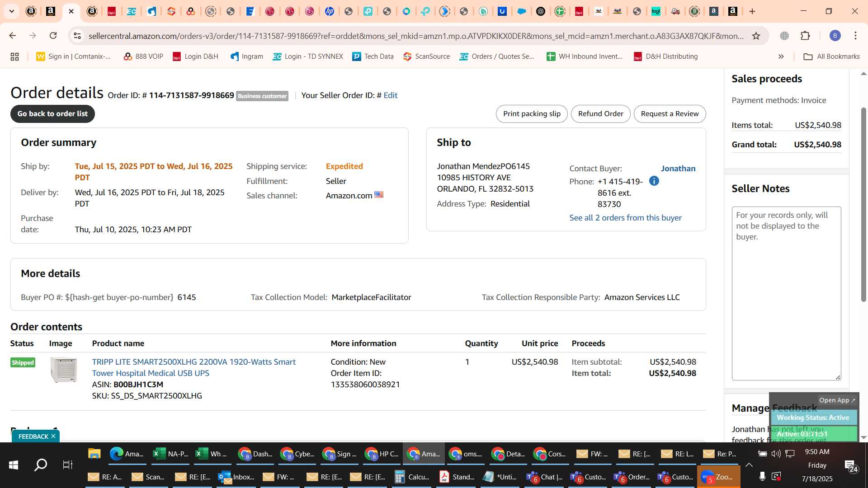Viewport: 868px width, 488px height.
Task: See all 2 orders from this buyer
Action: 625,218
